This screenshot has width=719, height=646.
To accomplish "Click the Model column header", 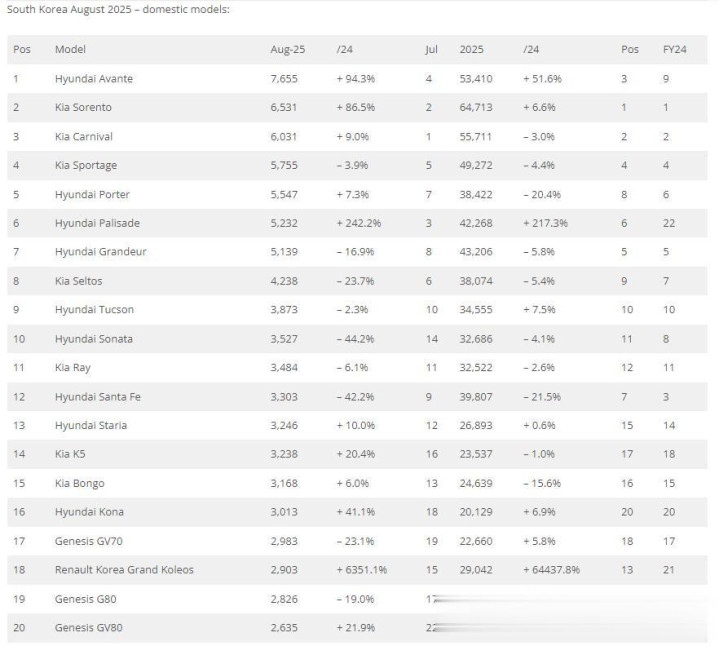I will pos(70,49).
